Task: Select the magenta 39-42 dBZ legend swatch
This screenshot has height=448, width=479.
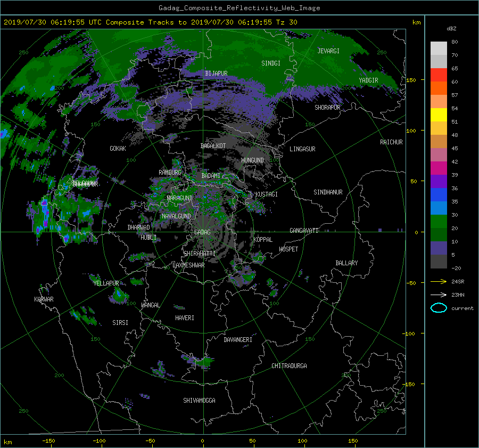Action: [439, 168]
